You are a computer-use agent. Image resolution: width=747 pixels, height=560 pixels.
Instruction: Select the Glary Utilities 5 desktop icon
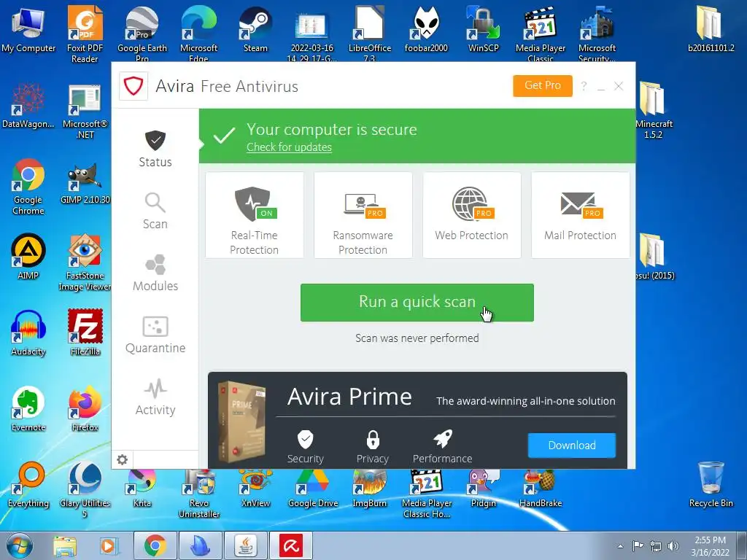click(x=85, y=489)
